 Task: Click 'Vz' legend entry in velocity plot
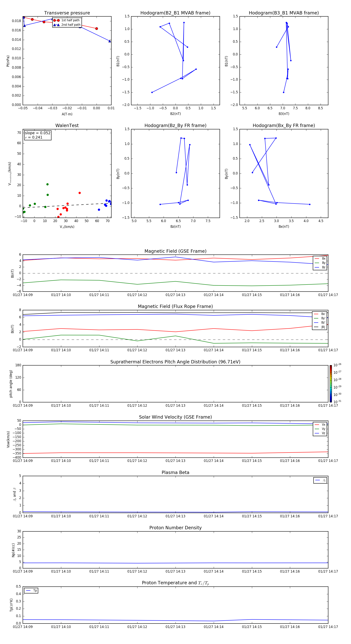320,433
